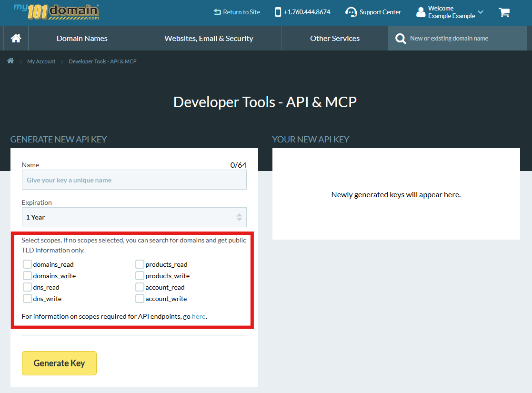Click the 0/64 character counter
Viewport: 532px width, 393px height.
click(238, 165)
